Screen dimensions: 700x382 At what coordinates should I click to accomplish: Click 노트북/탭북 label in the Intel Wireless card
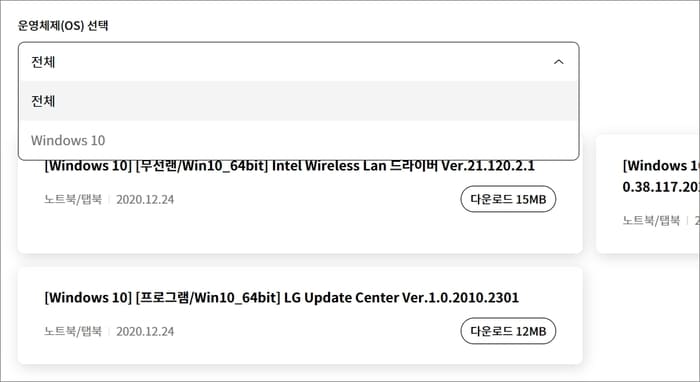(x=73, y=199)
